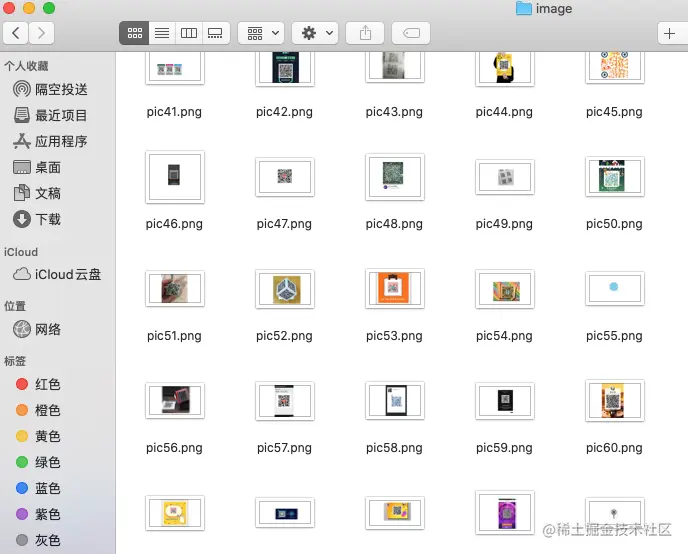Go back with the left arrow button
The image size is (688, 554).
[x=16, y=33]
